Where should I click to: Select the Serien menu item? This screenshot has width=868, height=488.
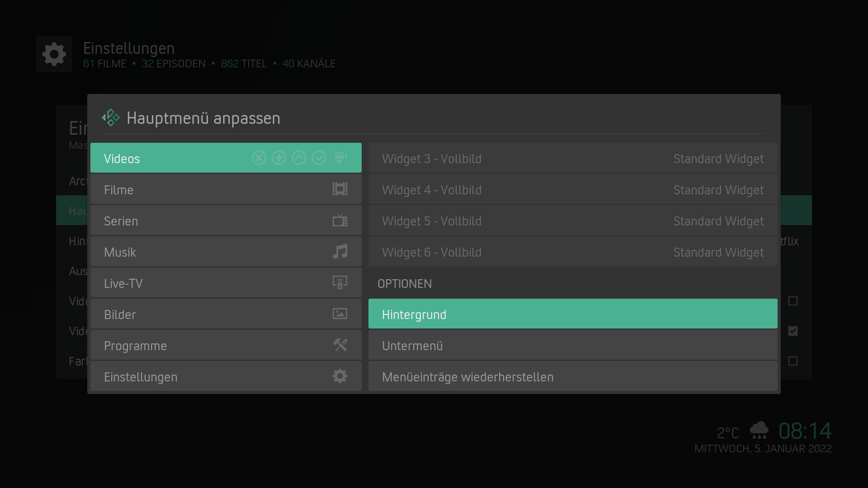pos(226,221)
